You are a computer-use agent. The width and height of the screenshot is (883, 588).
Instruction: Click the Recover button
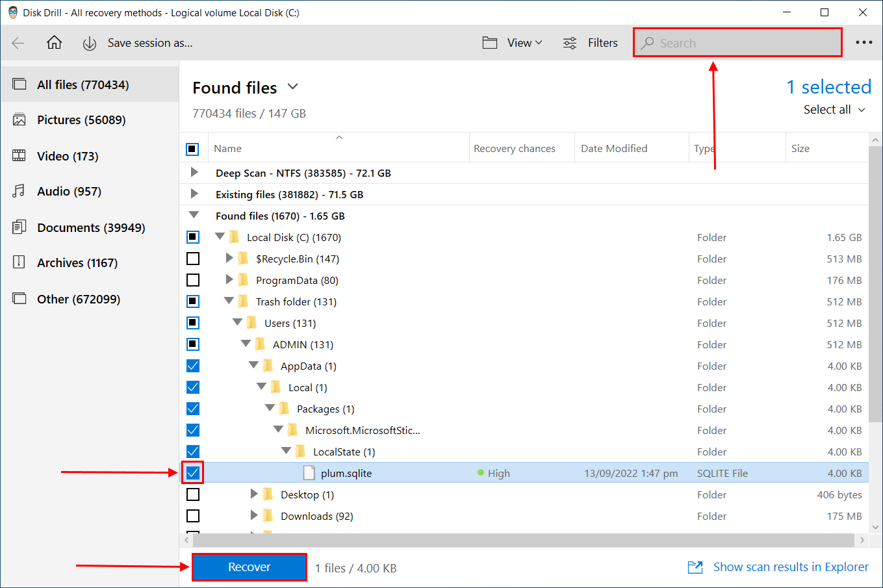tap(250, 567)
